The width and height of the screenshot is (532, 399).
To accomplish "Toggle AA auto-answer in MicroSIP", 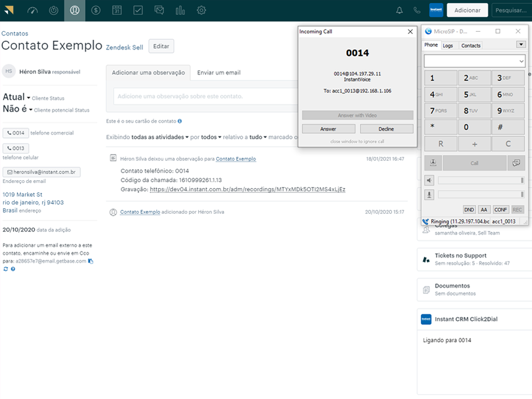I will (484, 209).
